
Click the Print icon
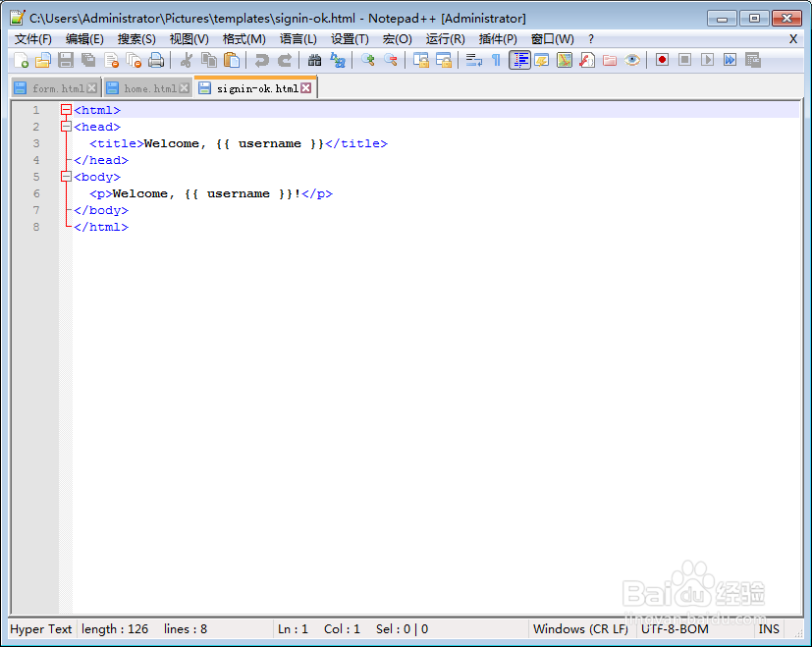coord(156,60)
